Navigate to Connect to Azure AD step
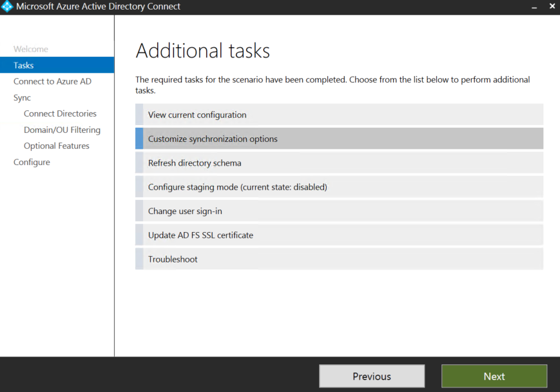The height and width of the screenshot is (392, 560). coord(52,81)
